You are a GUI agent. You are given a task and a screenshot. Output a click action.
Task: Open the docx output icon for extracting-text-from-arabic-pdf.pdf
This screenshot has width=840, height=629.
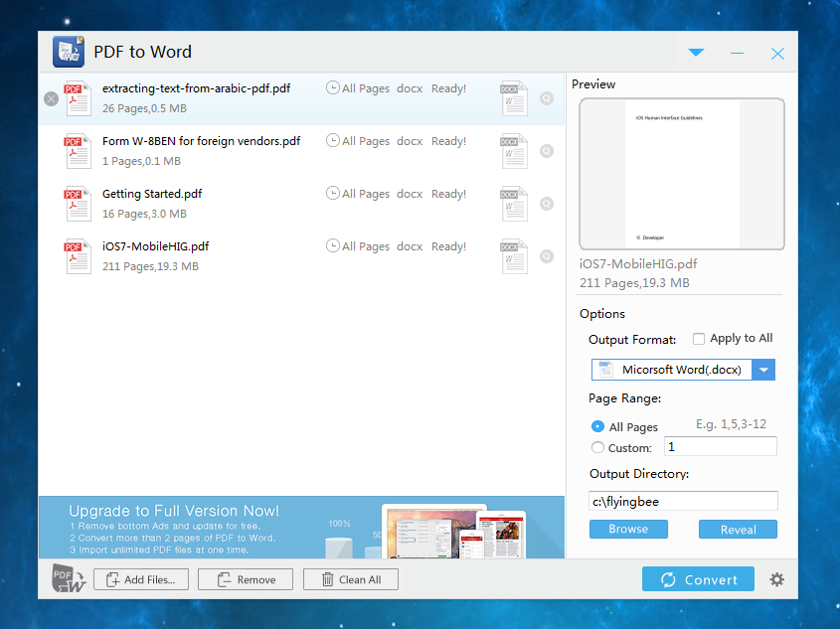coord(514,98)
